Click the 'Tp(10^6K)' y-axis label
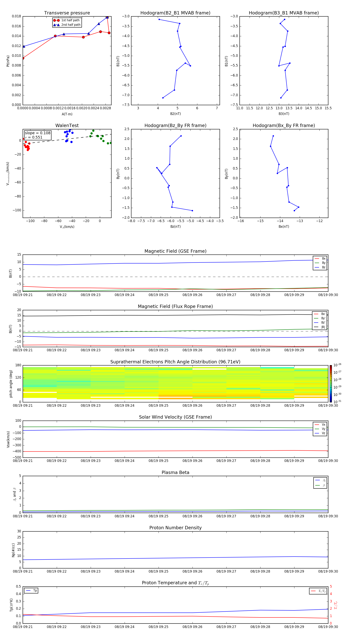 point(11,605)
